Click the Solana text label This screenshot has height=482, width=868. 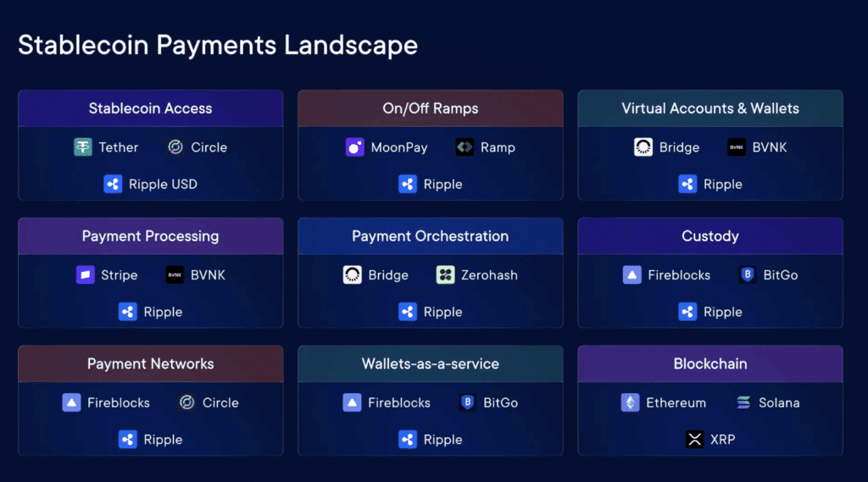point(779,403)
